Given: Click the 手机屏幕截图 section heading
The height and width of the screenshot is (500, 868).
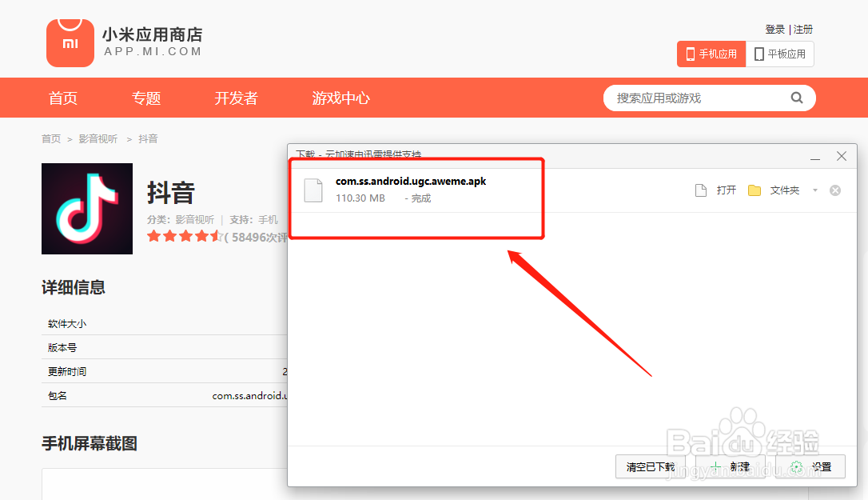Looking at the screenshot, I should click(x=90, y=443).
